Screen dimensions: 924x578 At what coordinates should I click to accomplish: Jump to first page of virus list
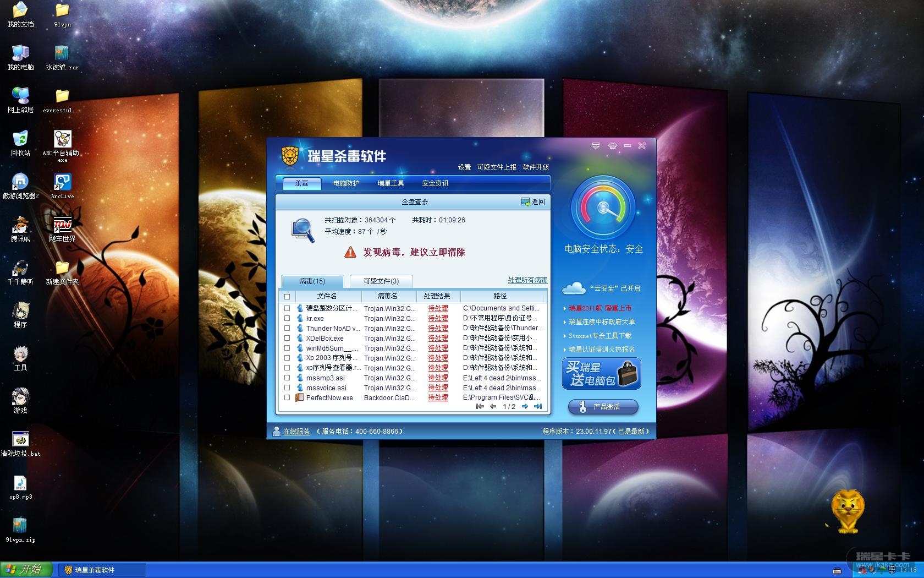tap(480, 406)
